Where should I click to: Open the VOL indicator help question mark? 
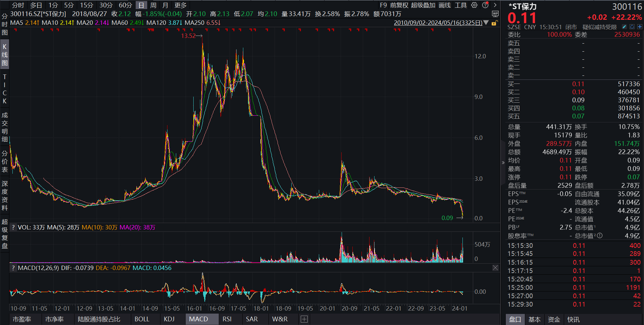click(x=13, y=227)
